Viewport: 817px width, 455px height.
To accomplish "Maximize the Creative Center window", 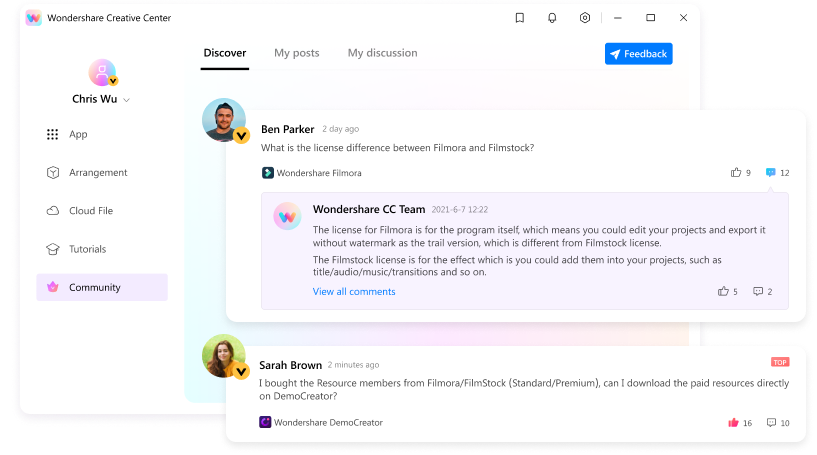I will tap(650, 18).
